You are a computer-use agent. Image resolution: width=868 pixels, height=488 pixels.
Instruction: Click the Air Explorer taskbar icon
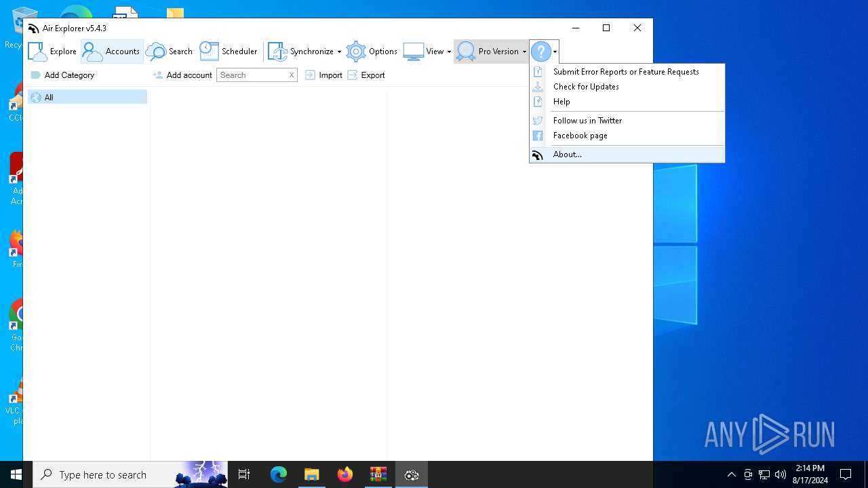click(412, 474)
